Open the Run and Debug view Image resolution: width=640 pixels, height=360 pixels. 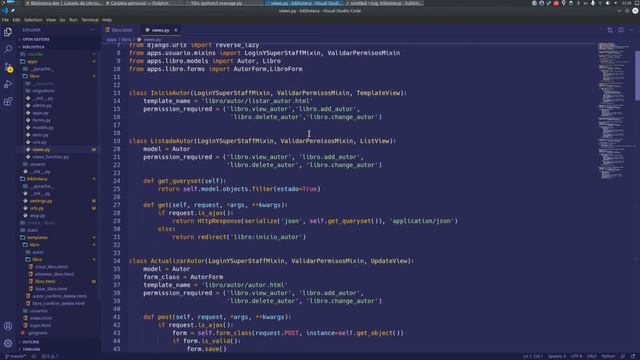(8, 84)
